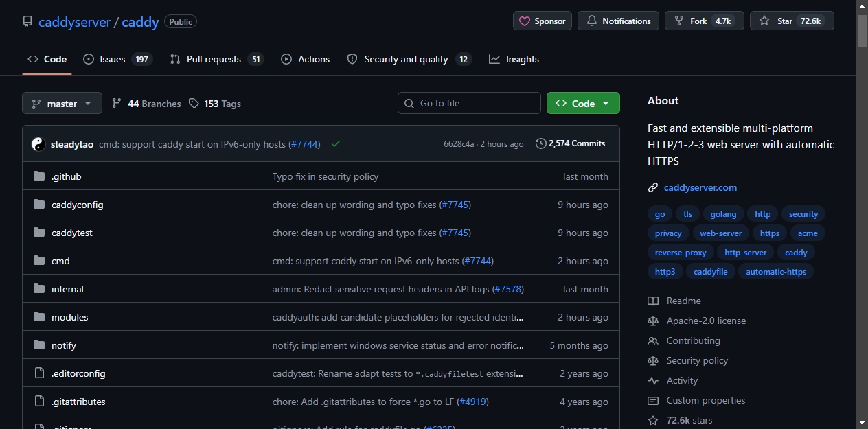Expand the green Code dropdown button
This screenshot has width=868, height=429.
(583, 103)
